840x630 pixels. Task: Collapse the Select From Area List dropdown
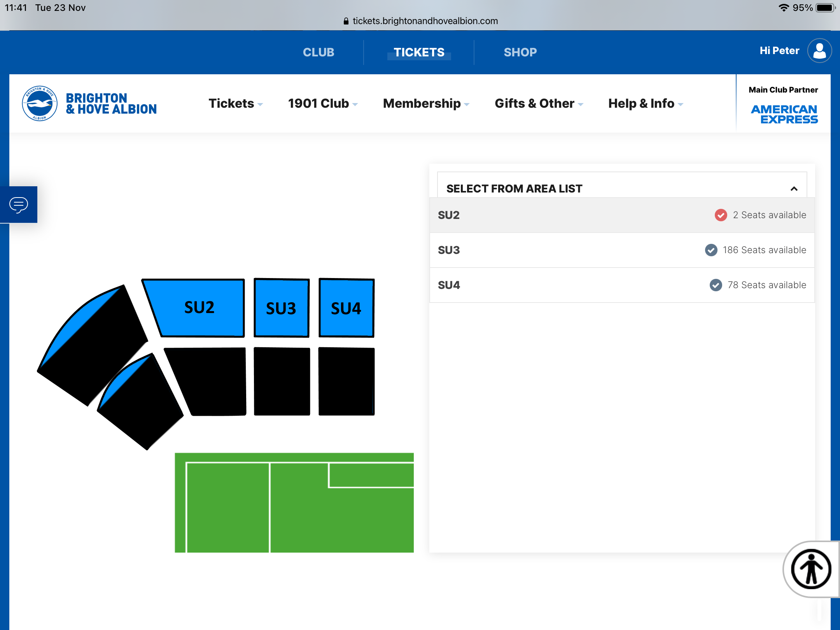tap(794, 189)
